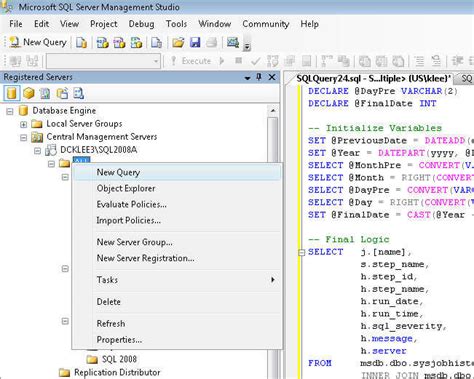Image resolution: width=474 pixels, height=379 pixels.
Task: Choose New Server Registration... menu item
Action: [177, 258]
